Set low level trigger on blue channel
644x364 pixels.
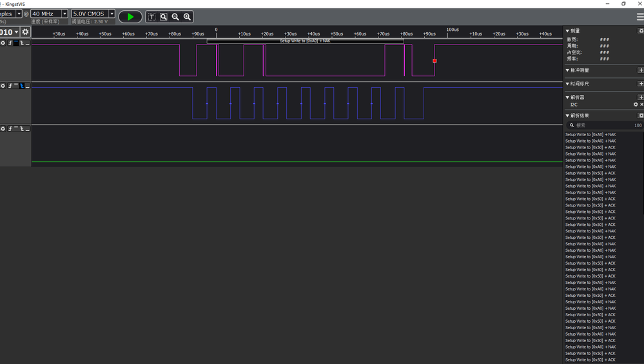(x=28, y=86)
